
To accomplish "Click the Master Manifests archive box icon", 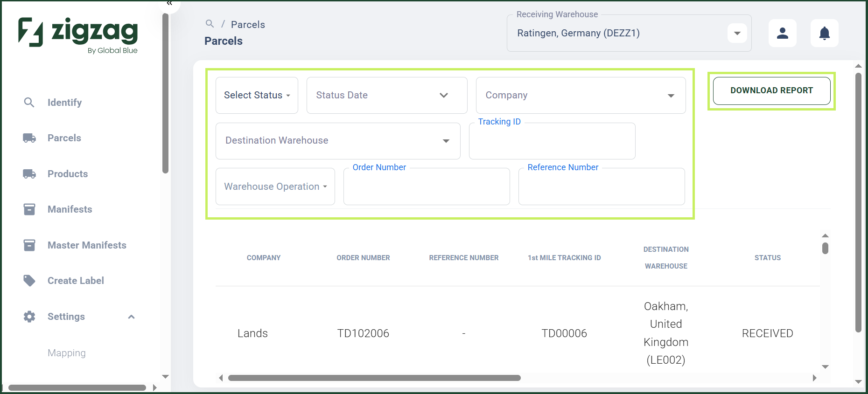I will click(29, 245).
